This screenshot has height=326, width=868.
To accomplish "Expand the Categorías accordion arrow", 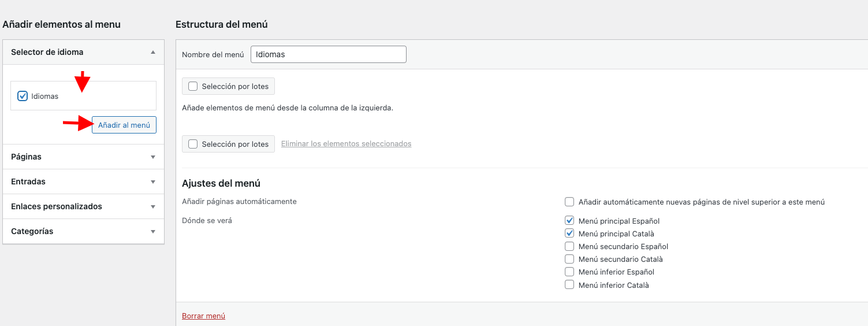I will click(x=153, y=231).
